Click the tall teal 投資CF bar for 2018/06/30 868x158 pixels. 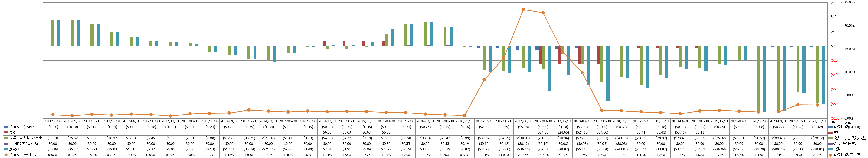pos(608,73)
